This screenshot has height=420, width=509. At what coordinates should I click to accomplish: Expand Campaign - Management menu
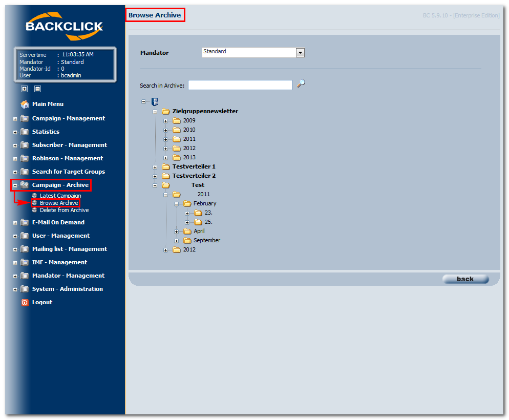coord(15,119)
